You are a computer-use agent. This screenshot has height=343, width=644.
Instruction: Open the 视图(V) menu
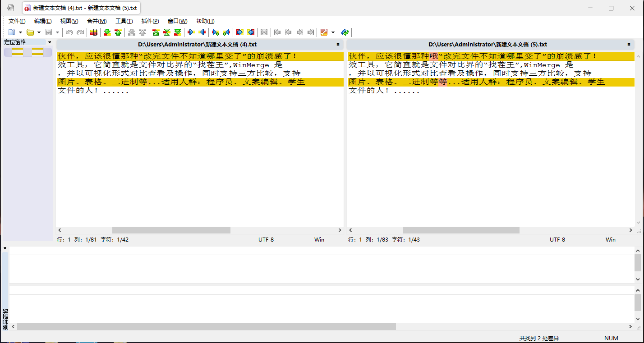point(69,21)
